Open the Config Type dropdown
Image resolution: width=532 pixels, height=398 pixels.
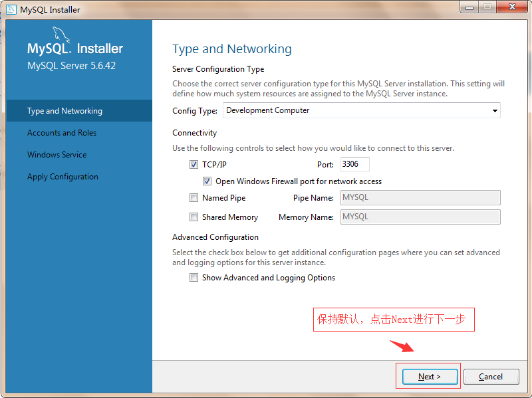coord(361,110)
